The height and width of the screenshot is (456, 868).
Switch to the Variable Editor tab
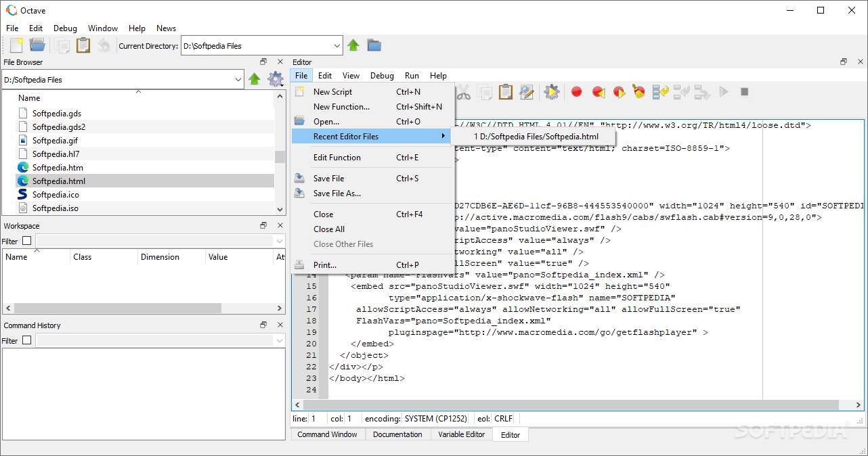pos(461,434)
